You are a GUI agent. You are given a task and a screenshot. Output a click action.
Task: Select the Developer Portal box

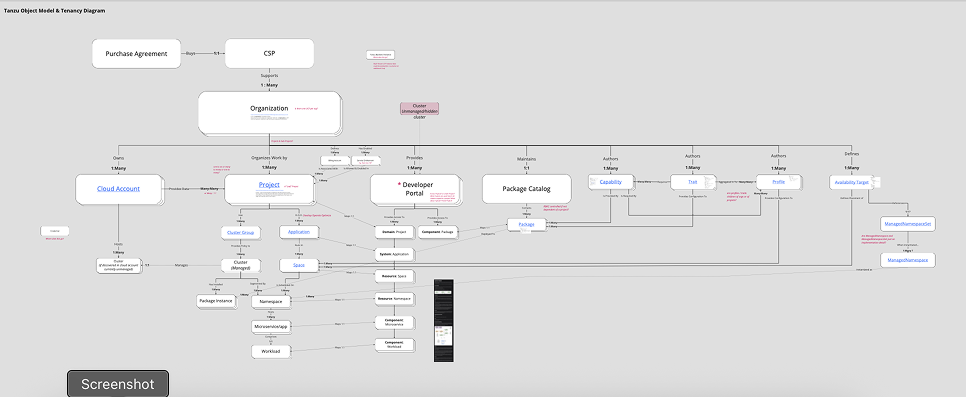tap(415, 189)
